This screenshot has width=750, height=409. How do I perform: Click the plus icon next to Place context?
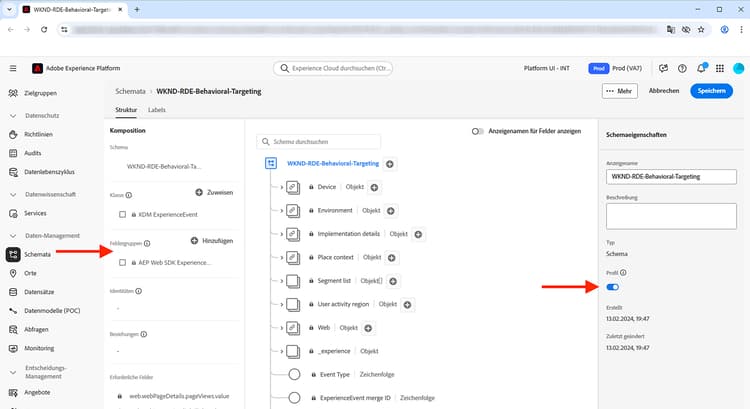point(392,258)
